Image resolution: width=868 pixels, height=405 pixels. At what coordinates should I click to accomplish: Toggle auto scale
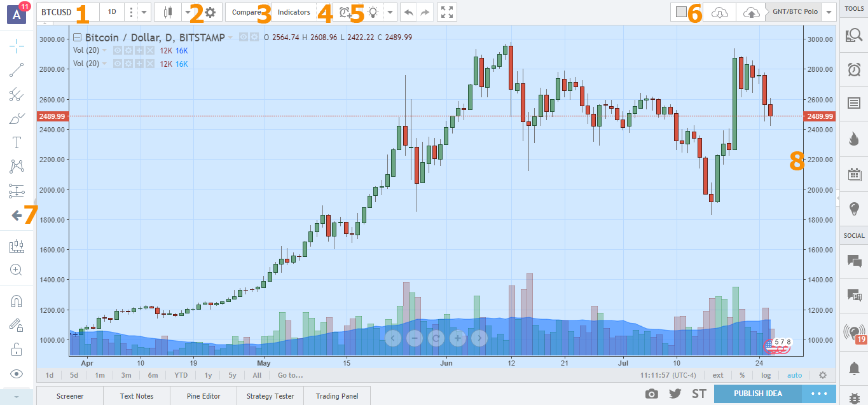794,375
